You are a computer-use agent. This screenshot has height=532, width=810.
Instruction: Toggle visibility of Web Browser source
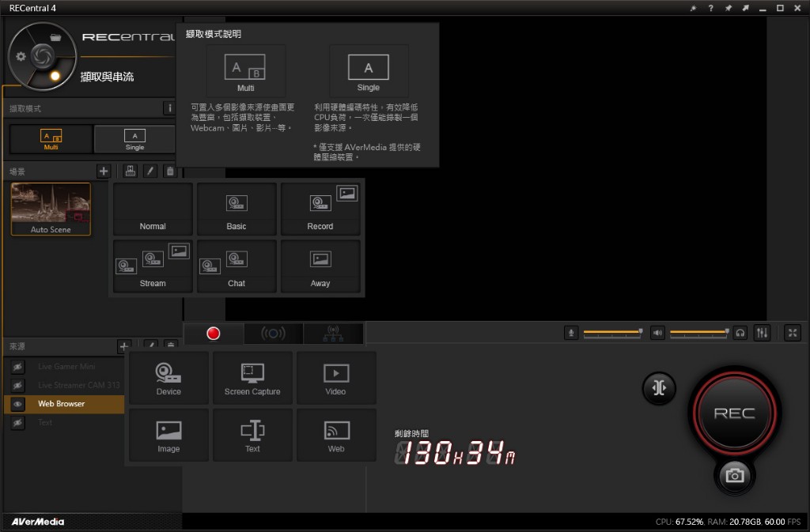17,404
